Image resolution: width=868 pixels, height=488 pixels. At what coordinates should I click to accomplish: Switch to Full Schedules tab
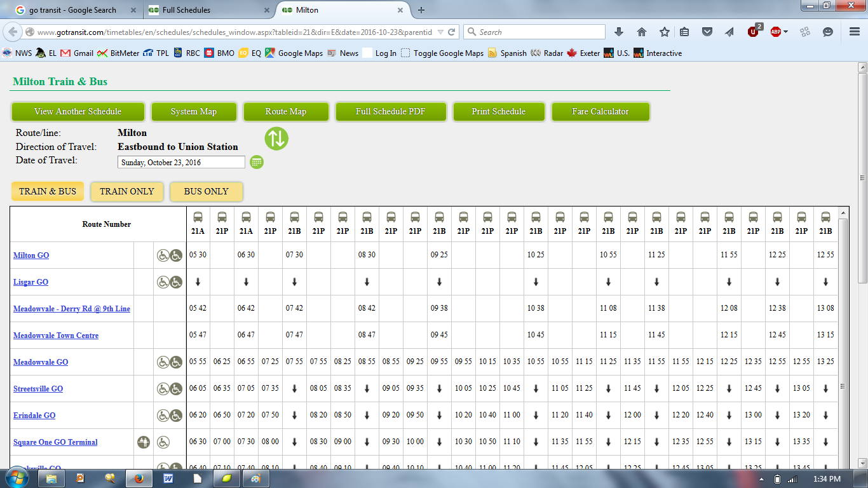(210, 10)
